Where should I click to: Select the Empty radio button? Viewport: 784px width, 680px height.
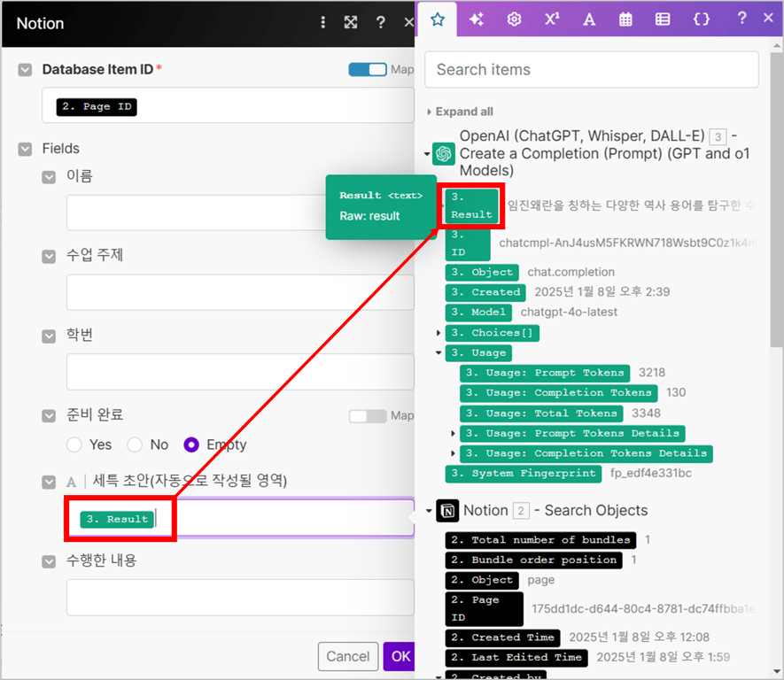[191, 444]
